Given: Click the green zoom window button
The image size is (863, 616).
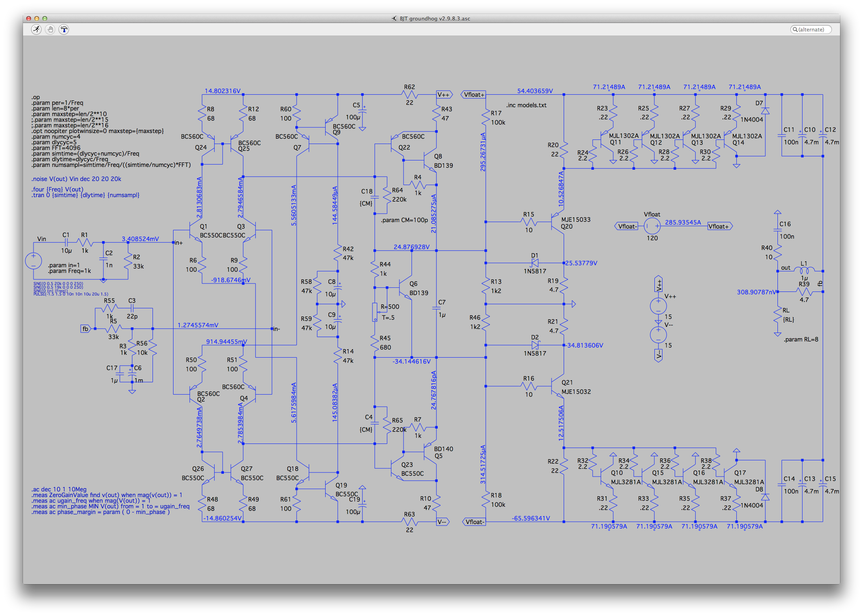Looking at the screenshot, I should click(x=45, y=19).
